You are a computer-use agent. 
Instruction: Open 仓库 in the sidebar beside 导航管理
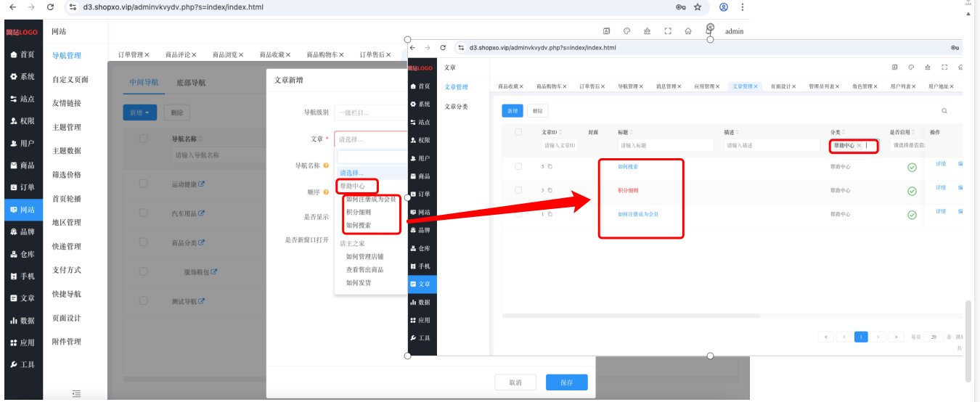pos(22,254)
